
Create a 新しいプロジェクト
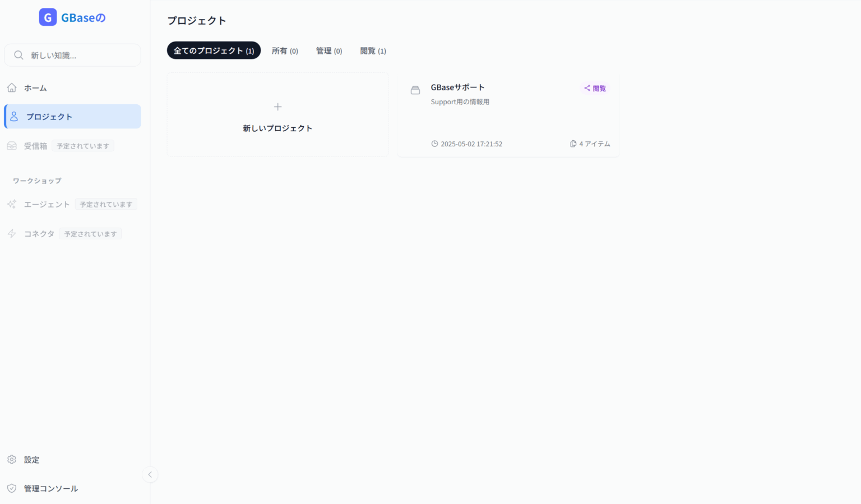click(277, 114)
